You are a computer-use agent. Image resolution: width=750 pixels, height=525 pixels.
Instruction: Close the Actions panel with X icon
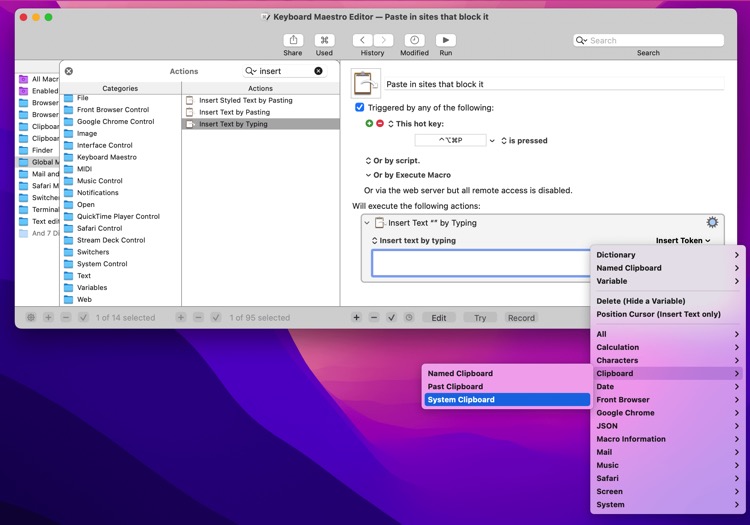69,71
